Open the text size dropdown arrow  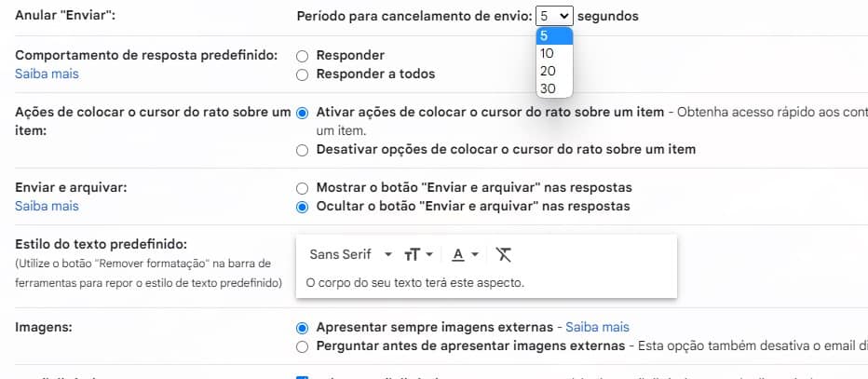429,255
